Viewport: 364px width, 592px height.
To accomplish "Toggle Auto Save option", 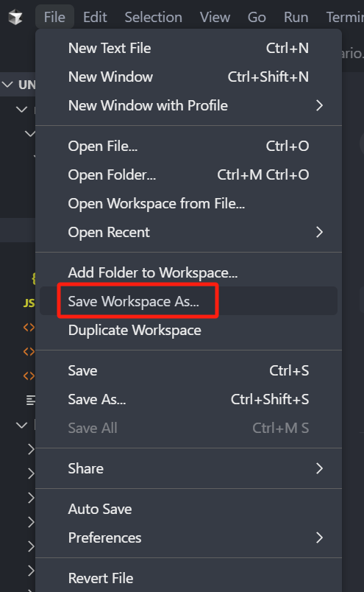I will 188,509.
